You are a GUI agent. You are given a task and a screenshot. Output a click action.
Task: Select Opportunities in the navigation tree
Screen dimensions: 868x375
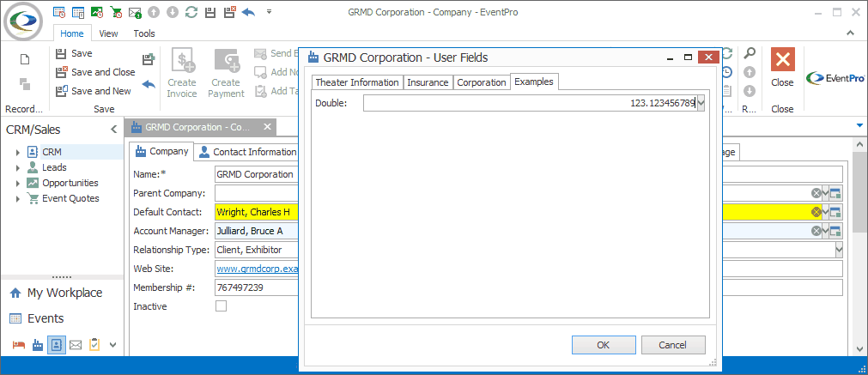pos(70,183)
